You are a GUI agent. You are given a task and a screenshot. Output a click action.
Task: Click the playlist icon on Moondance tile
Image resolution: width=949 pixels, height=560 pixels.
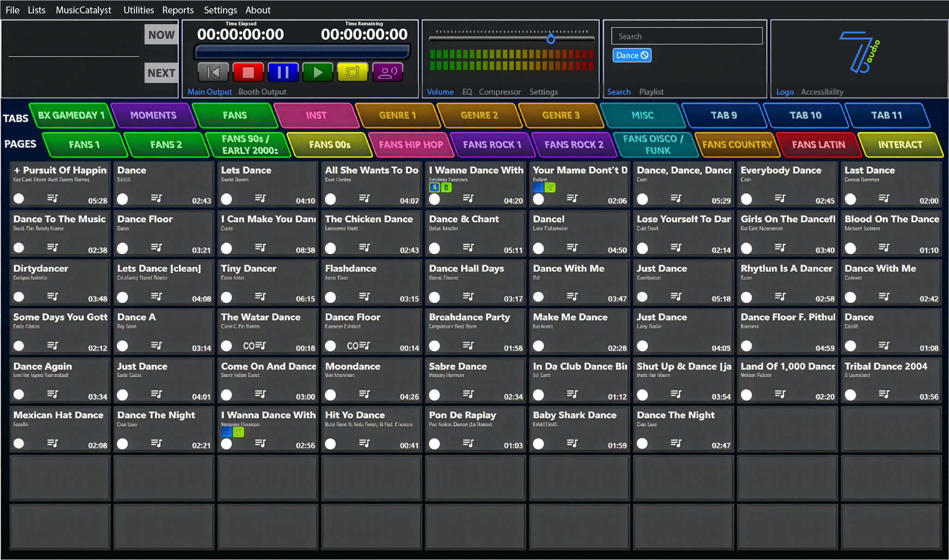tap(364, 394)
